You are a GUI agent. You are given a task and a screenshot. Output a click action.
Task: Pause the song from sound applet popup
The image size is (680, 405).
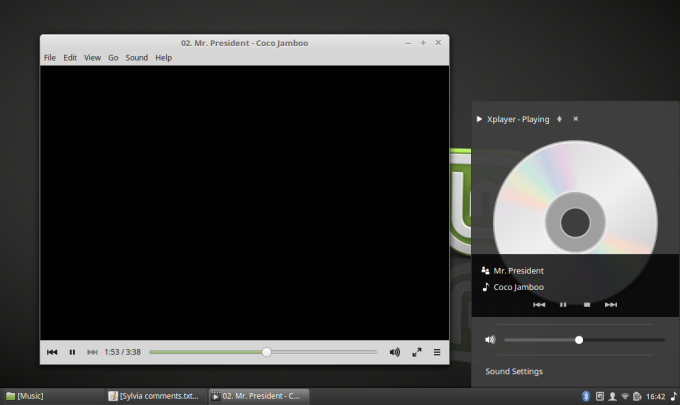[563, 304]
